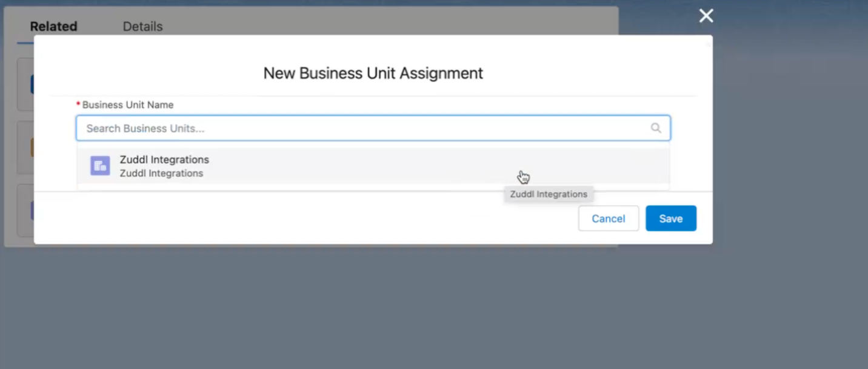The width and height of the screenshot is (868, 369).
Task: Click the blue related-list icon behind dialog
Action: coord(32,84)
